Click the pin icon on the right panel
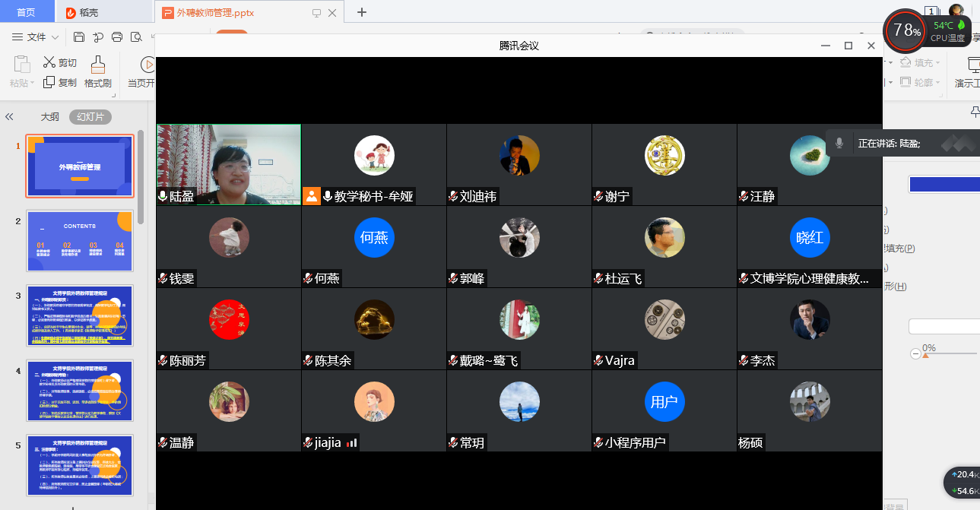Viewport: 980px width, 510px height. coord(975,112)
